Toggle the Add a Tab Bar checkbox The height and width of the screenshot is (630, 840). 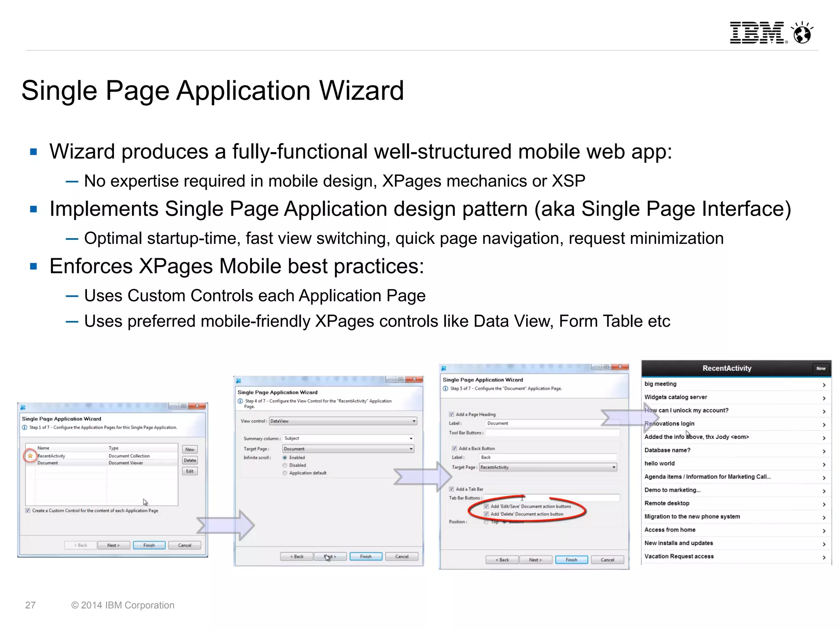point(452,489)
